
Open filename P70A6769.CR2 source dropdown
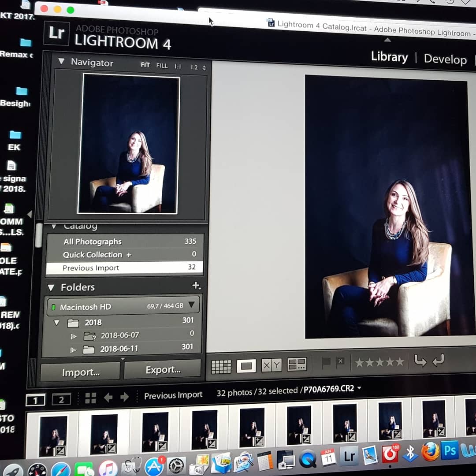click(360, 388)
